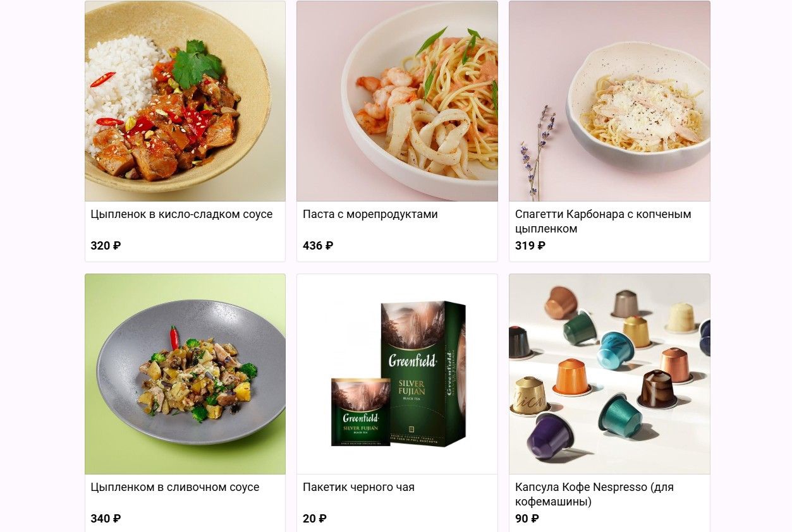Open the Nespresso coffee capsules picture

609,374
